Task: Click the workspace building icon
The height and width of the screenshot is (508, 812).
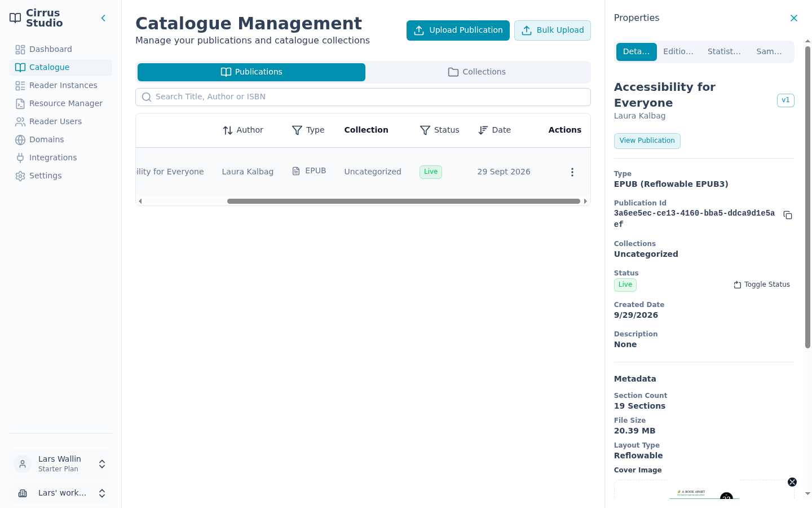Action: click(23, 493)
